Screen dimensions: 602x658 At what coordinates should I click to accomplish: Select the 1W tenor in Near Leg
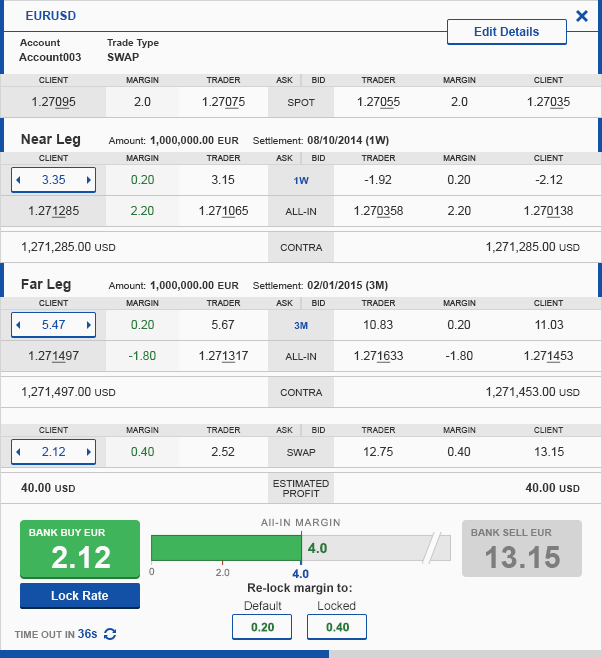(301, 181)
